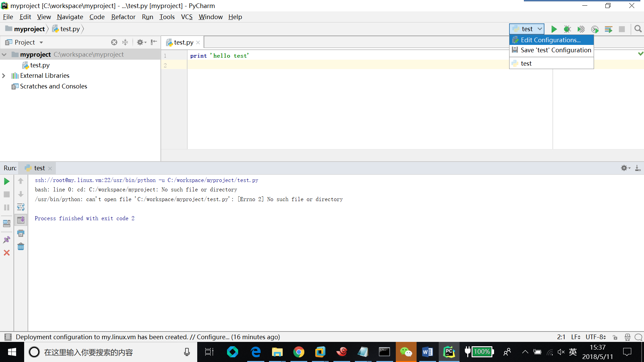Select Save 'test' Configuration menu entry
644x362 pixels.
551,50
